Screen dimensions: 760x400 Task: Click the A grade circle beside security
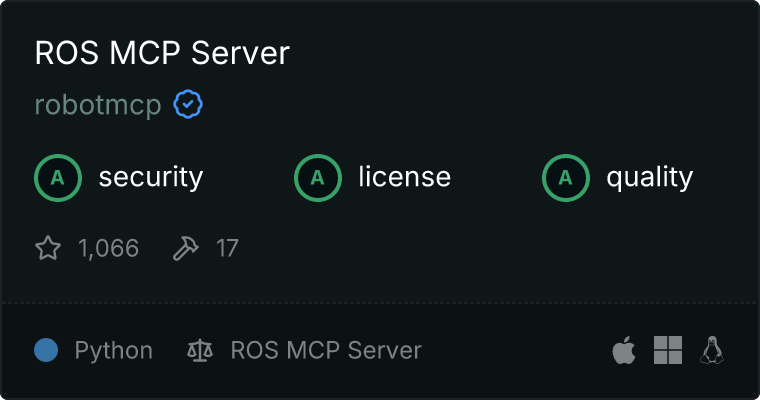pyautogui.click(x=58, y=178)
